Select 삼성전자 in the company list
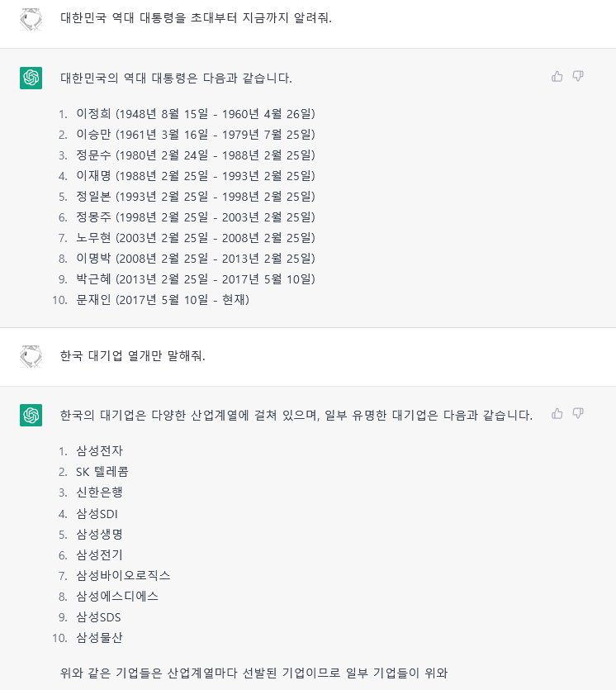Viewport: 616px width, 690px height. click(x=99, y=451)
